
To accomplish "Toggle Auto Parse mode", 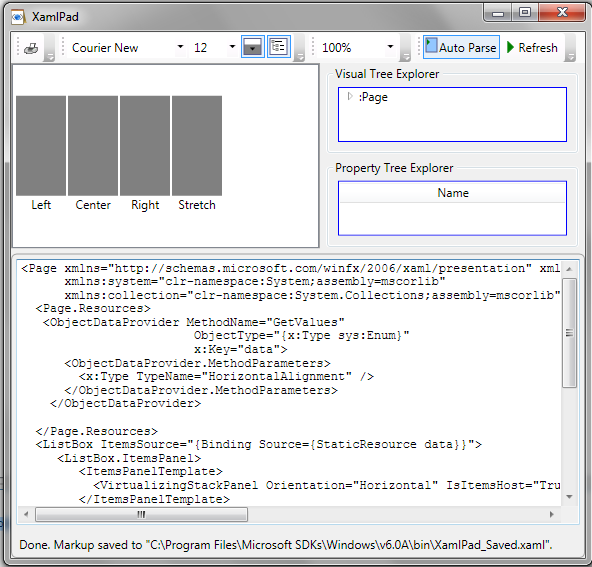I will click(x=461, y=47).
